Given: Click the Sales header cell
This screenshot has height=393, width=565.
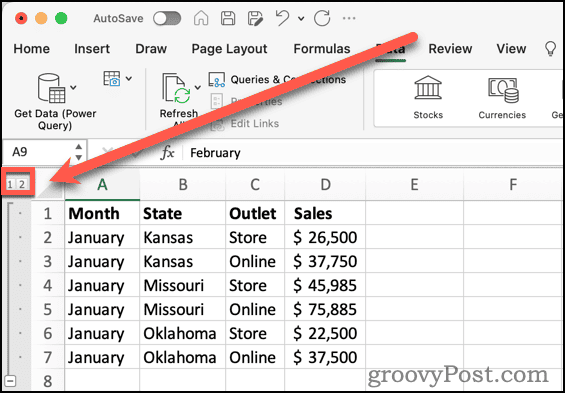Looking at the screenshot, I should point(325,214).
